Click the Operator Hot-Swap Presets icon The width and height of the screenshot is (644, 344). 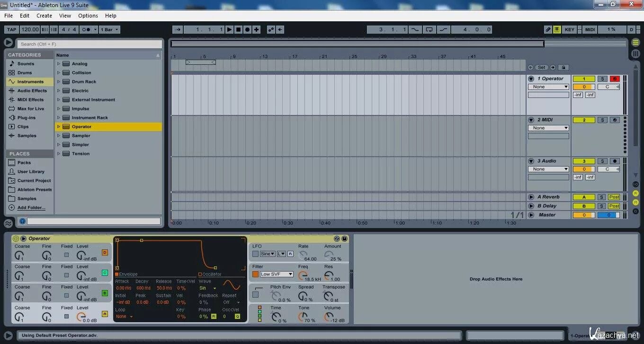point(337,238)
